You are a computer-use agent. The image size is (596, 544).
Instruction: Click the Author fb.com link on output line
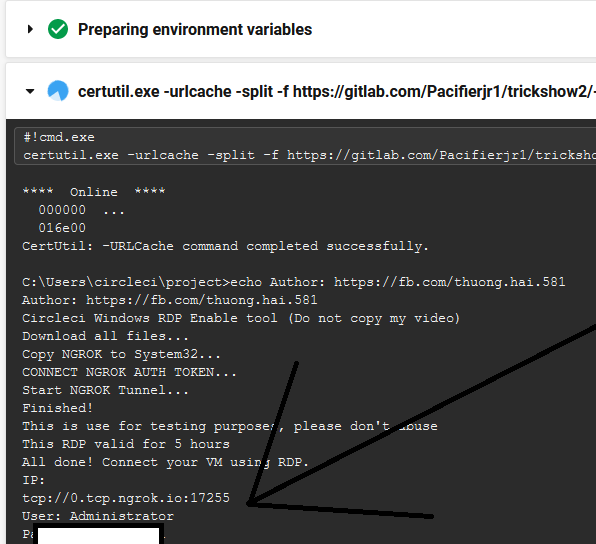[x=201, y=300]
